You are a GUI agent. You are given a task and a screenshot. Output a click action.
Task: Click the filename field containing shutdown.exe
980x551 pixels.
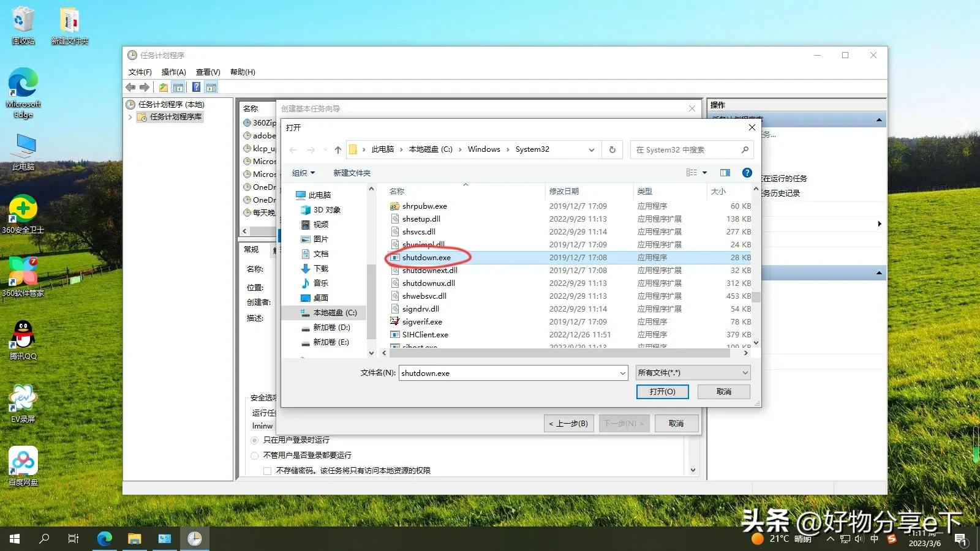pos(508,373)
